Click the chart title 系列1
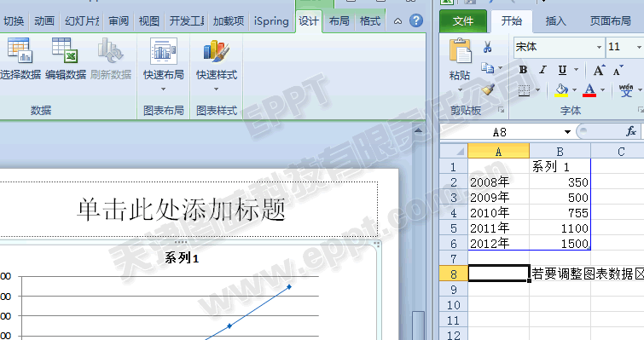Viewport: 644px width, 340px height. tap(182, 258)
